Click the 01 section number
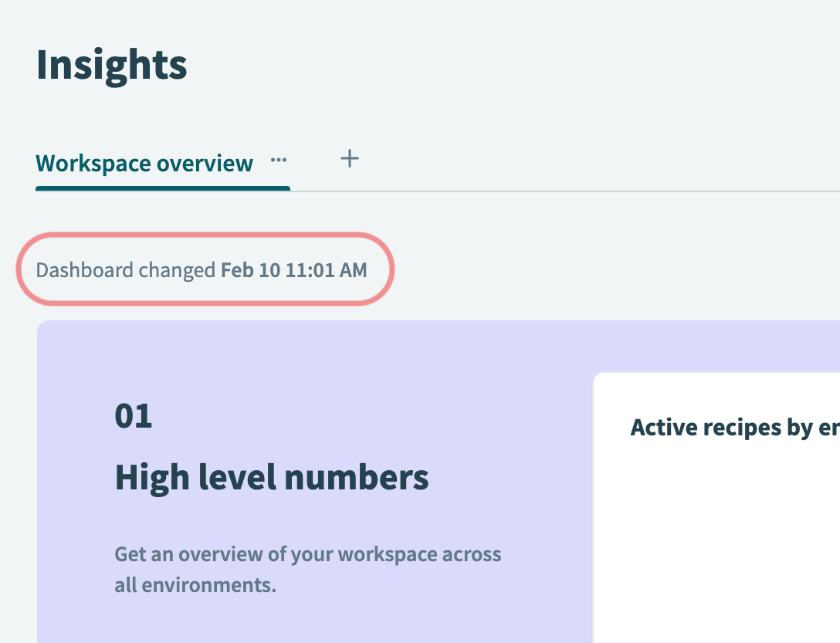The height and width of the screenshot is (643, 840). (x=133, y=416)
